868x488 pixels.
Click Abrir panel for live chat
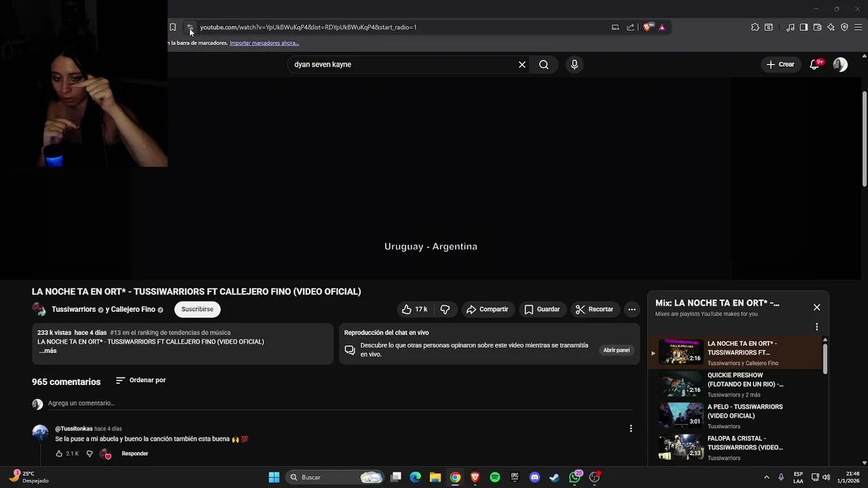[616, 350]
